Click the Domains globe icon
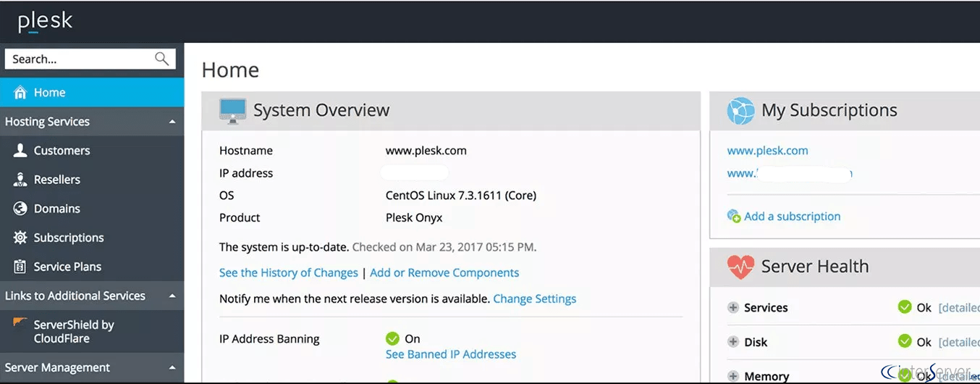The height and width of the screenshot is (384, 980). pos(20,209)
